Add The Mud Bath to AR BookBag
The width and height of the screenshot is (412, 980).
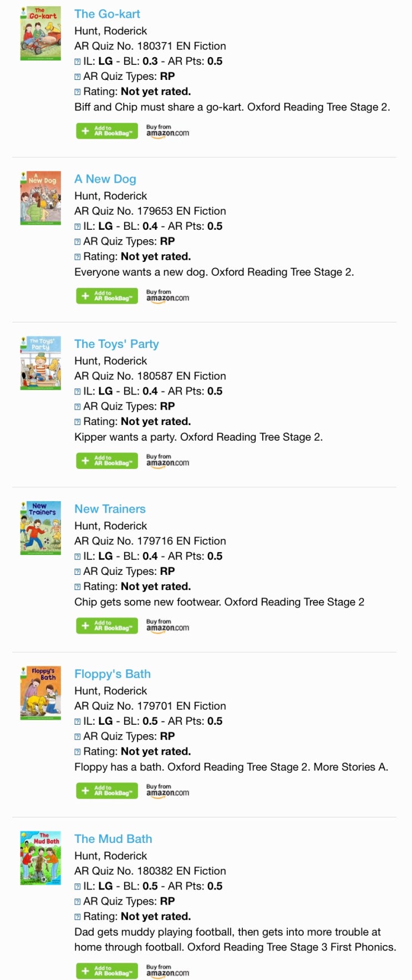106,971
